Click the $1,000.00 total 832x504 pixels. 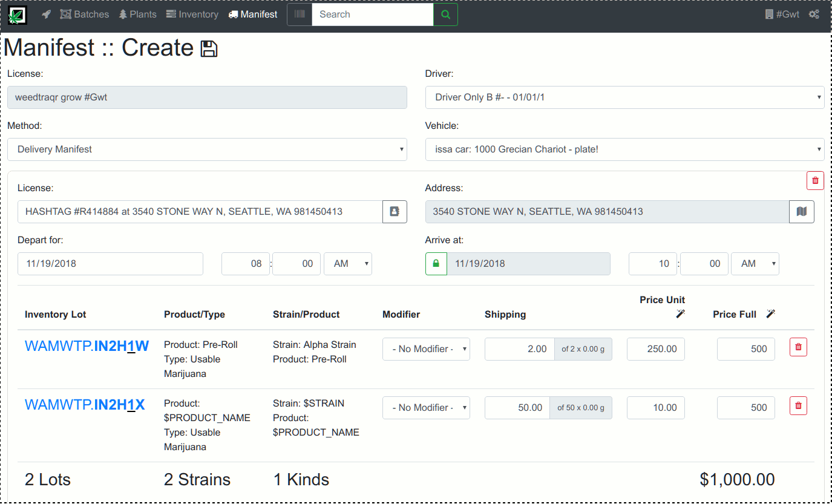click(x=737, y=480)
